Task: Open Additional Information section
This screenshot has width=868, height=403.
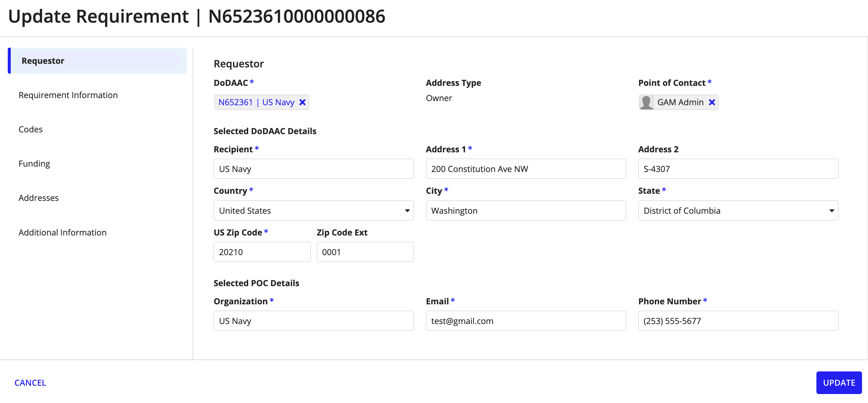Action: point(63,232)
